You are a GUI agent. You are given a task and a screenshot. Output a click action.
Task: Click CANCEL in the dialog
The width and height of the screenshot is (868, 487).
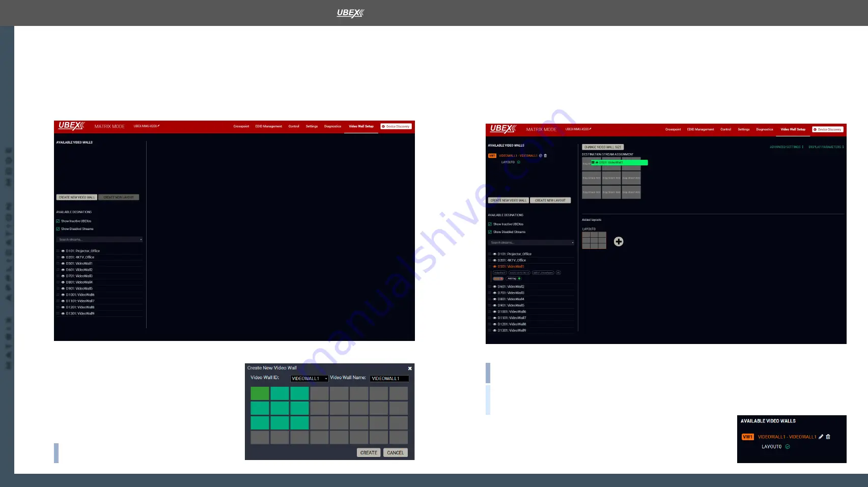pos(396,452)
